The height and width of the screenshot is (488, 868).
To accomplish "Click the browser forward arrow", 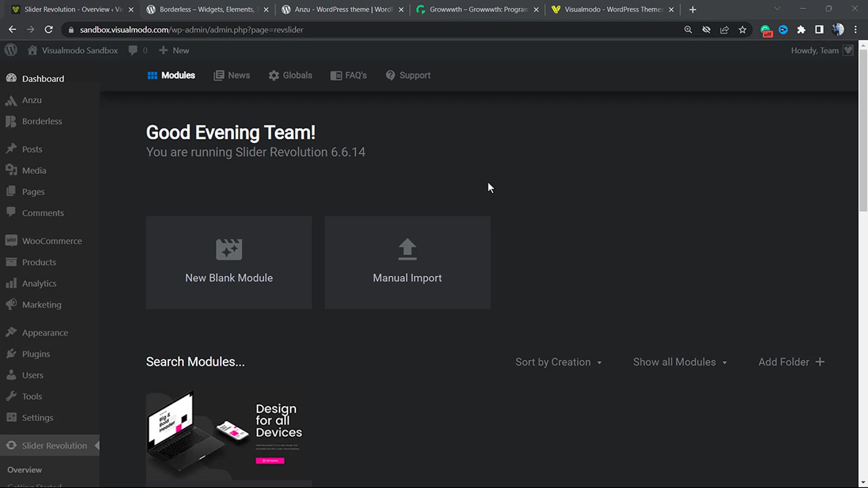I will [30, 29].
